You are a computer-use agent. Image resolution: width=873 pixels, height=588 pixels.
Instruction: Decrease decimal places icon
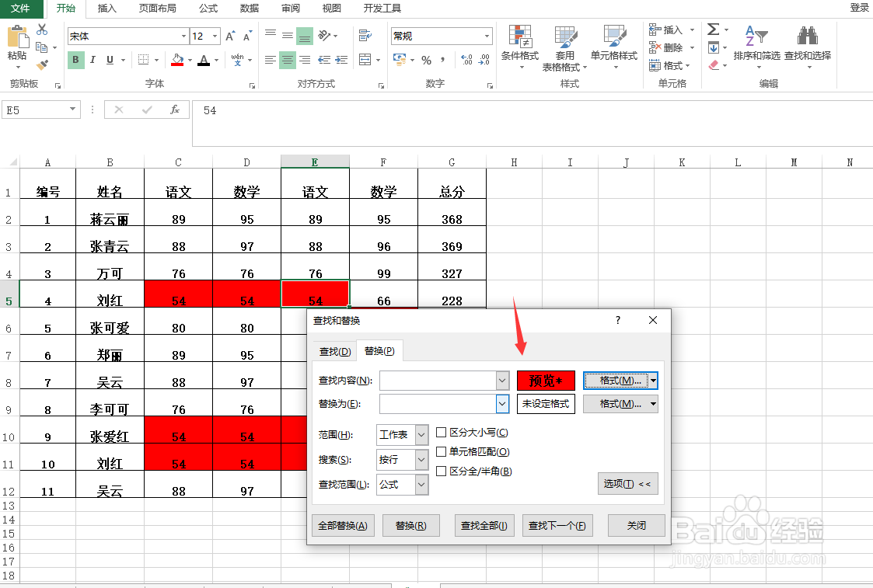tap(484, 60)
